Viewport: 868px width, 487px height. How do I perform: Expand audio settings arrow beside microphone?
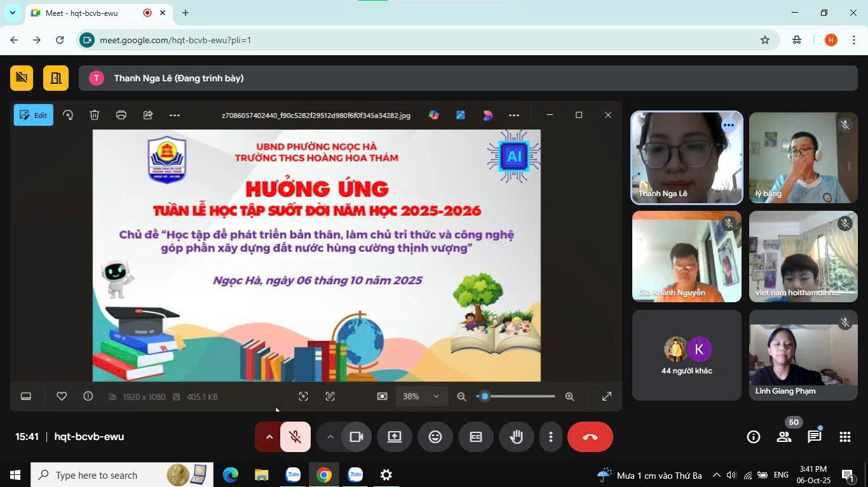pyautogui.click(x=269, y=437)
